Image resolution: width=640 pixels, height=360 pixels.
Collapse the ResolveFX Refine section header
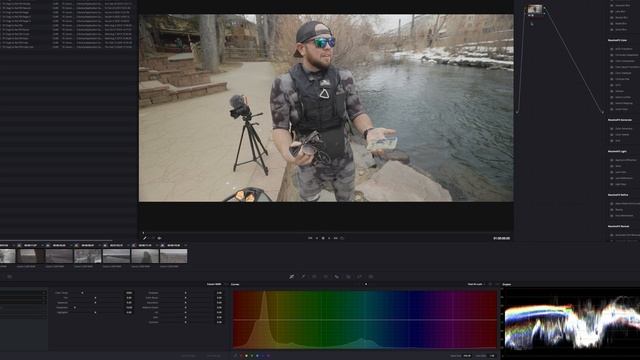pos(618,195)
